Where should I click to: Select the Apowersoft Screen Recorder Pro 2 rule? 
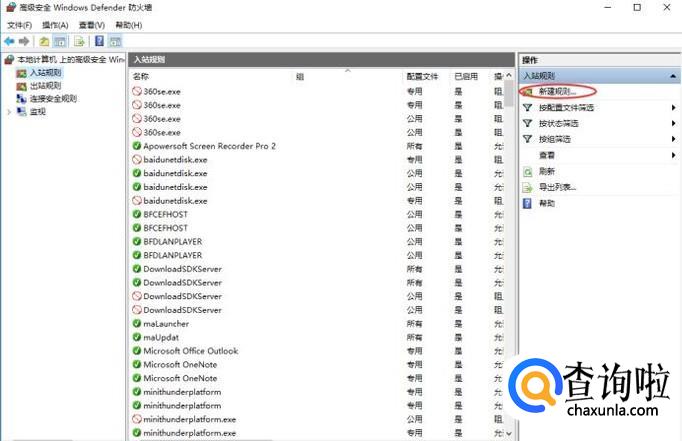tap(209, 146)
